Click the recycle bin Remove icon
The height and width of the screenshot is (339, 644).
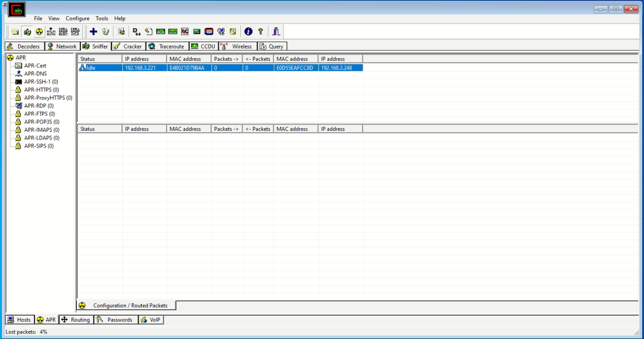click(x=105, y=32)
